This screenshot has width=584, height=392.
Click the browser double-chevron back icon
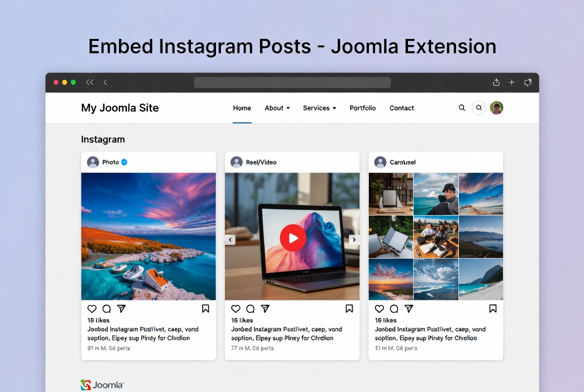pyautogui.click(x=90, y=82)
